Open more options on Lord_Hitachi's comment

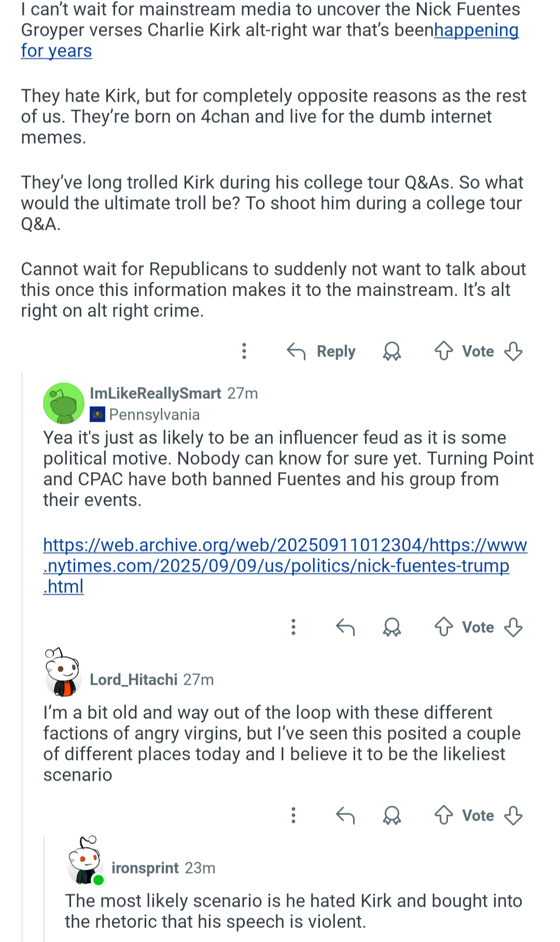tap(293, 815)
